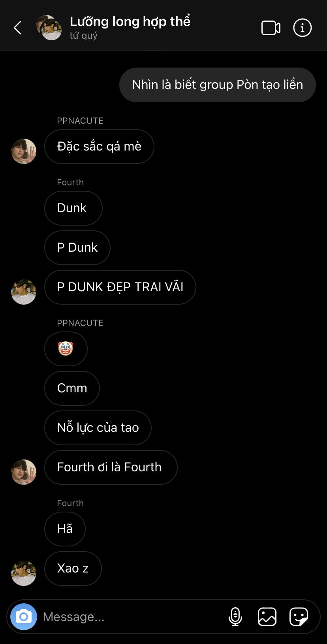The height and width of the screenshot is (644, 327).
Task: Tap the P Dunk message bubble
Action: point(77,248)
